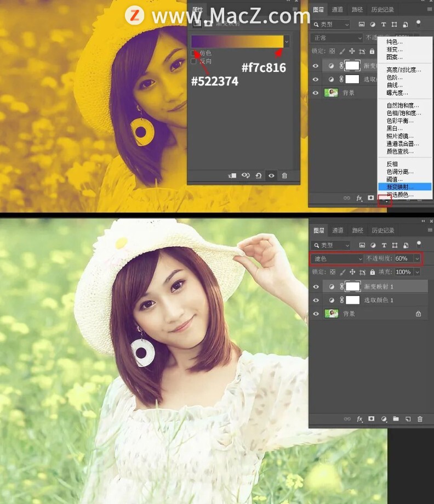
Task: Click lock icon on 背景 layer in lower panel
Action: click(x=418, y=313)
